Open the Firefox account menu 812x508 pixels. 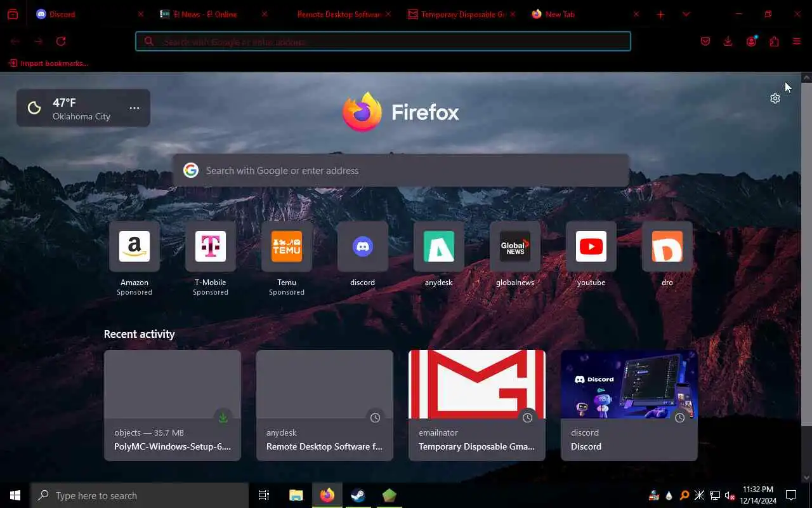click(751, 41)
